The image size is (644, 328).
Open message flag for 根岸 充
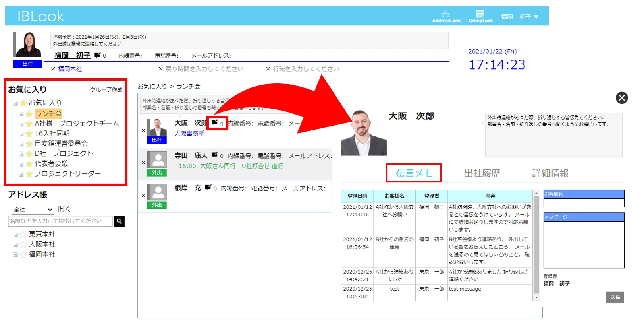[x=208, y=187]
